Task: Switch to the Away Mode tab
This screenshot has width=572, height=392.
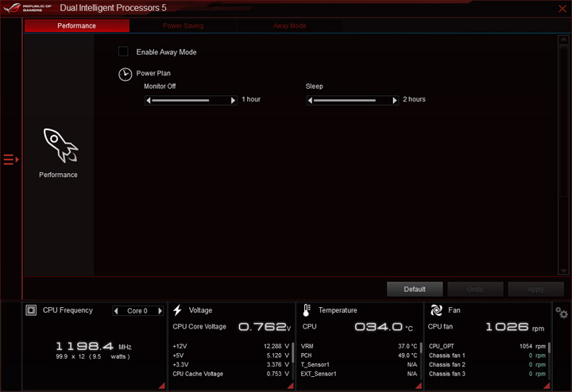Action: (290, 25)
